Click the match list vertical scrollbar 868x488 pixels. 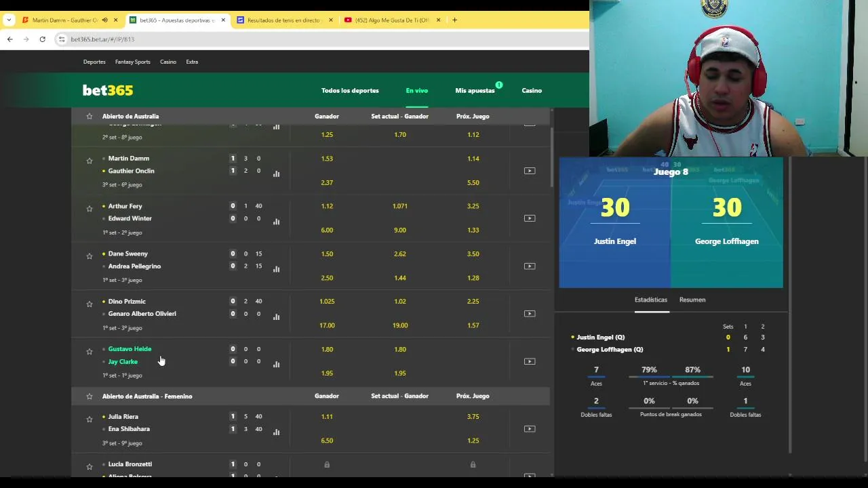click(x=551, y=156)
